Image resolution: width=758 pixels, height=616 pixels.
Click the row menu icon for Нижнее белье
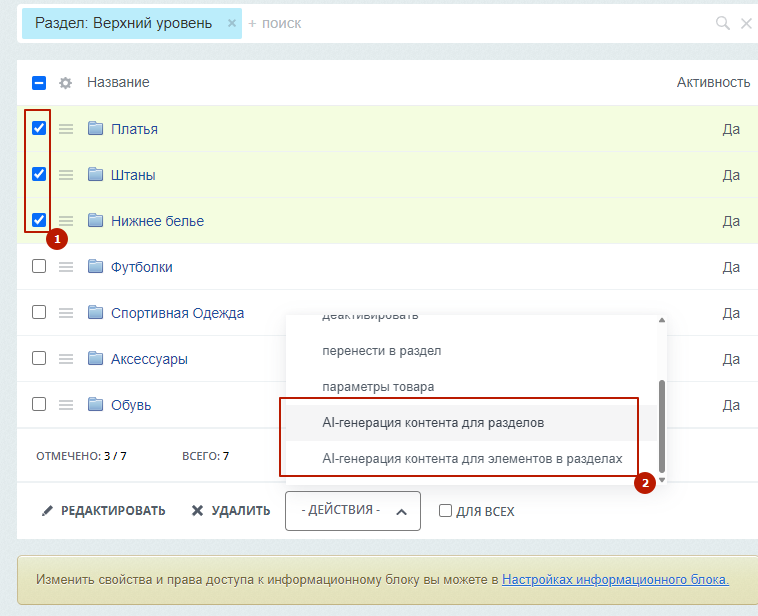66,220
